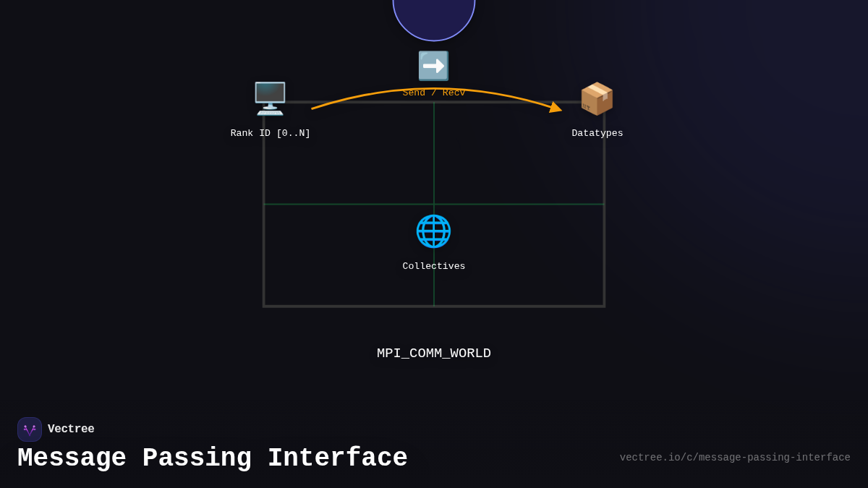Click the package box icon above Datatypes
The height and width of the screenshot is (488, 868).
pos(597,98)
